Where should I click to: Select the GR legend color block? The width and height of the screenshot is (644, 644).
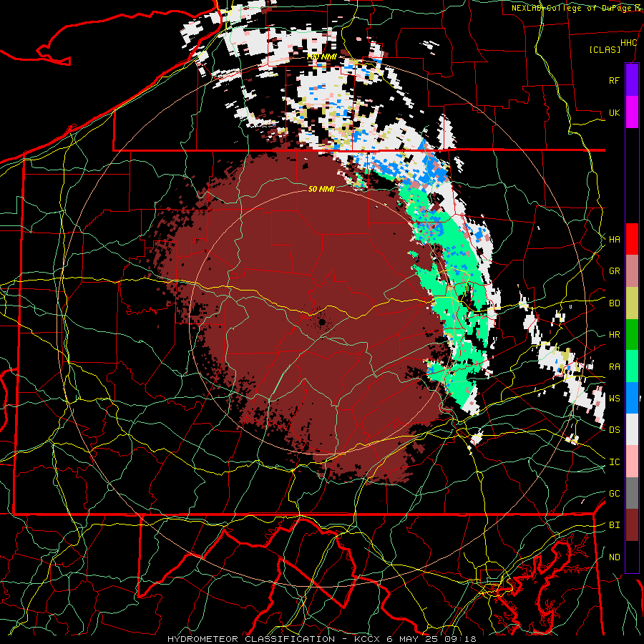(x=632, y=270)
